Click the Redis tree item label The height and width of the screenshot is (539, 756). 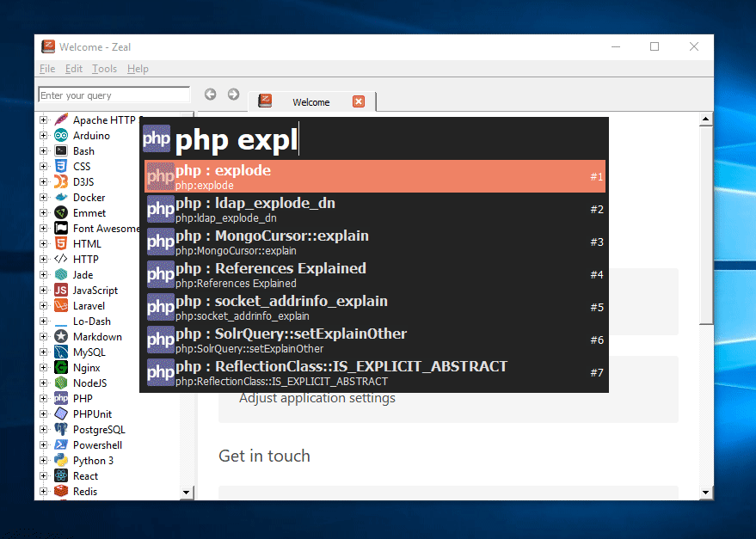click(85, 491)
